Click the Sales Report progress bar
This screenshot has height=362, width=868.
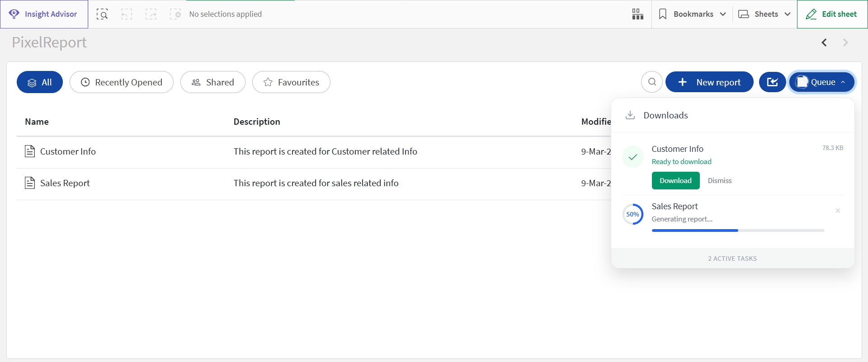tap(738, 230)
